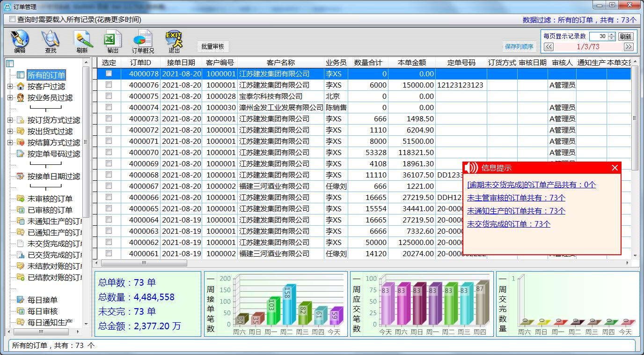Tick the checkbox for order 4000076
The height and width of the screenshot is (355, 644).
click(x=109, y=85)
